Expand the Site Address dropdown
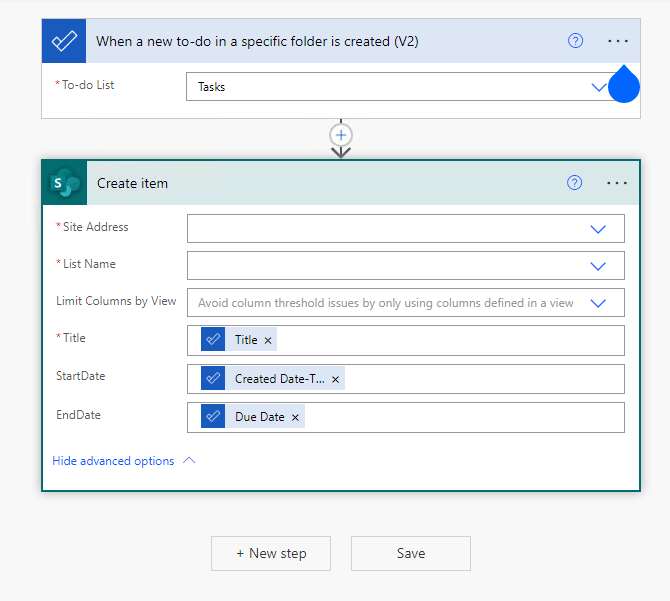 [598, 229]
